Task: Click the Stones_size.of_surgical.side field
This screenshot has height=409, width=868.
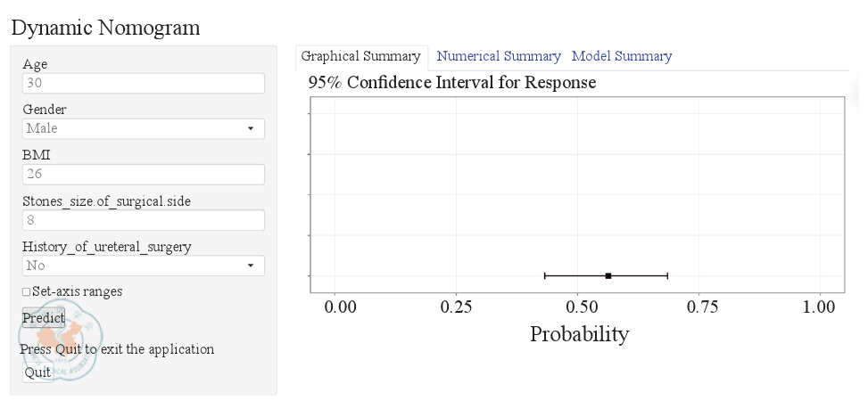Action: click(143, 220)
